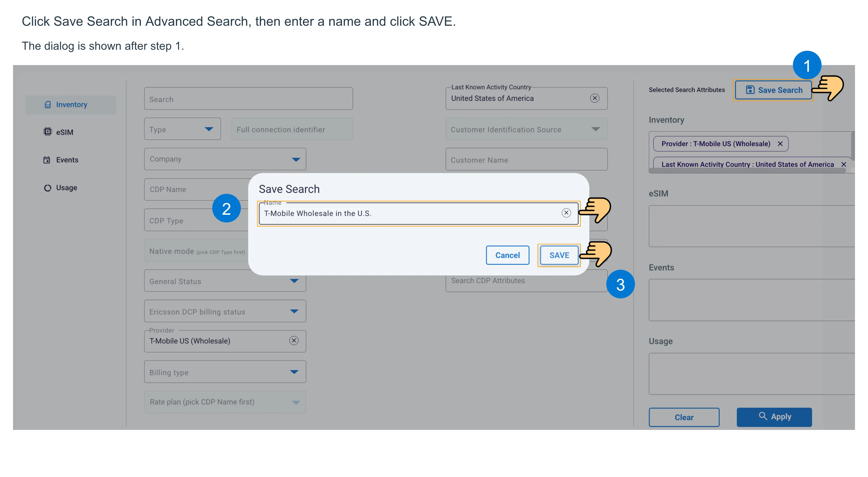Image resolution: width=868 pixels, height=477 pixels.
Task: Click the magnifier icon on Apply
Action: tap(762, 416)
